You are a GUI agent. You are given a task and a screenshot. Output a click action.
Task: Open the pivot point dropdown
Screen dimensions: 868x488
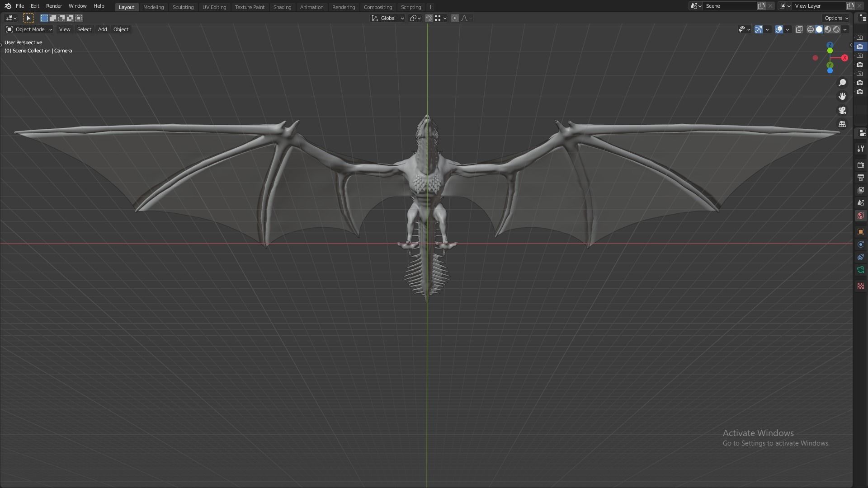pyautogui.click(x=415, y=18)
